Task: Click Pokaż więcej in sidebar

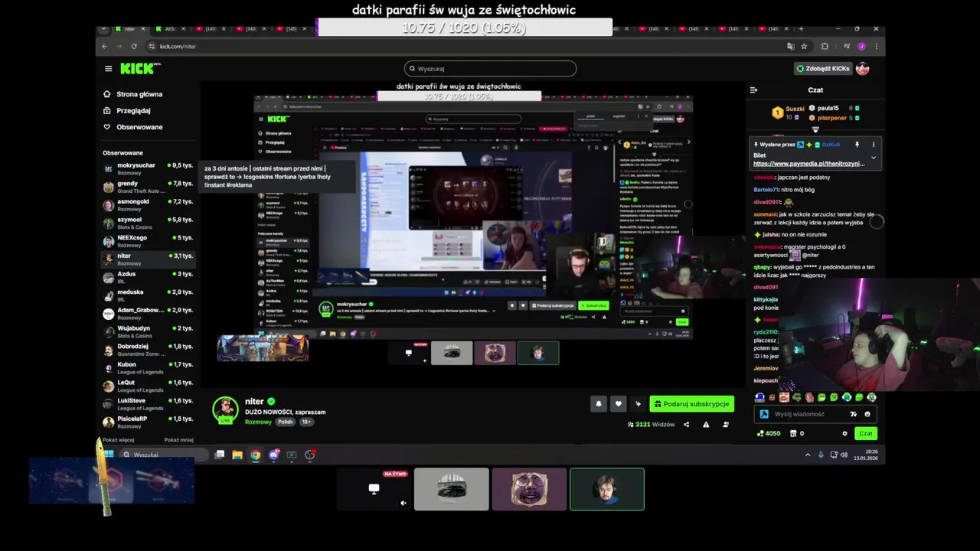Action: tap(118, 440)
